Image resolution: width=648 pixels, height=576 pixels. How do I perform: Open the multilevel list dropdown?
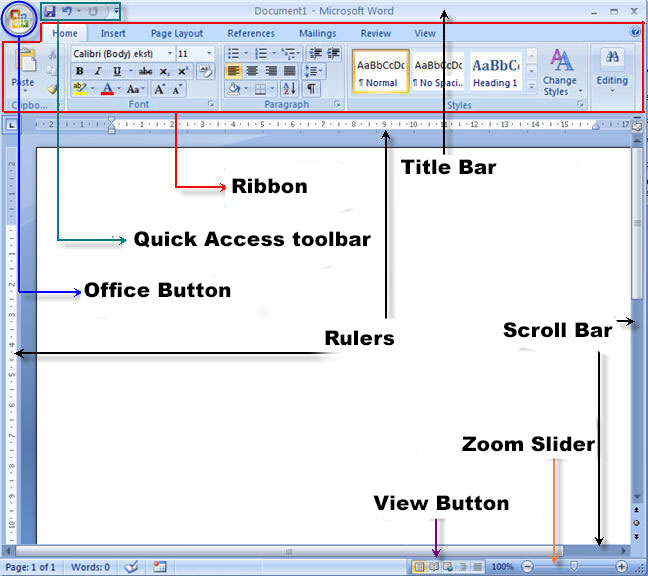click(x=291, y=53)
